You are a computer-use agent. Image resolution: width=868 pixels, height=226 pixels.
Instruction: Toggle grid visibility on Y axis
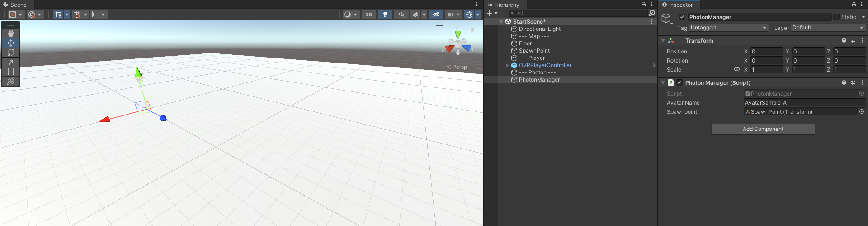58,14
